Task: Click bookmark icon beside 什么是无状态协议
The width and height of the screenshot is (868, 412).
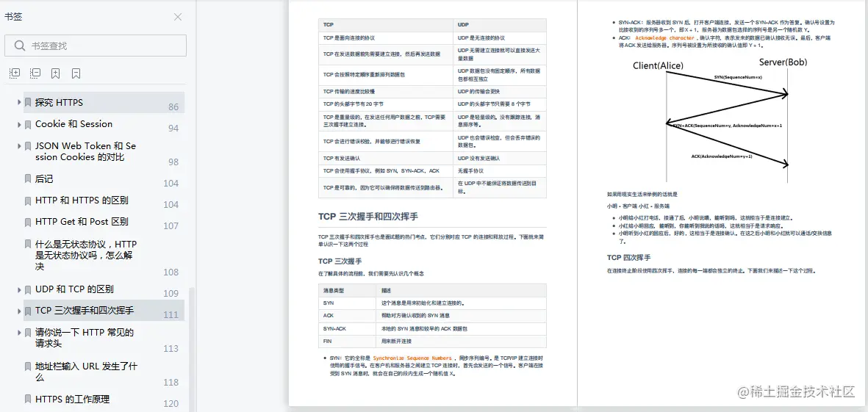Action: click(28, 244)
